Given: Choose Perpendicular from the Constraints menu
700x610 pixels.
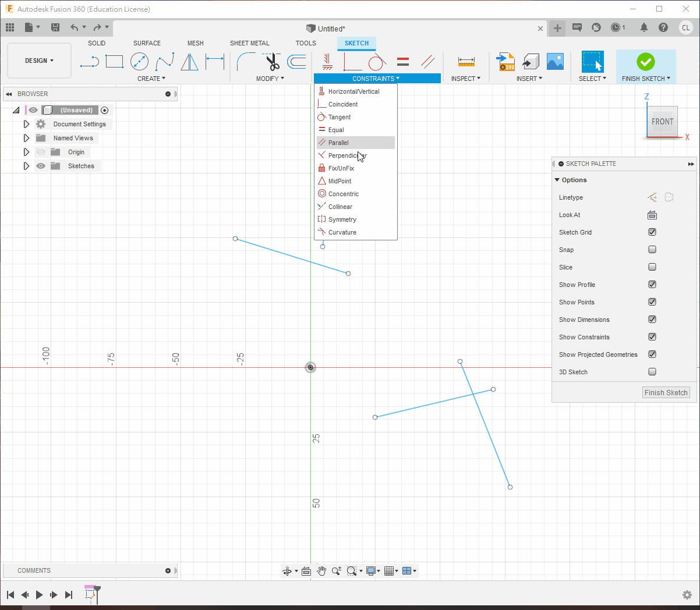Looking at the screenshot, I should click(347, 155).
